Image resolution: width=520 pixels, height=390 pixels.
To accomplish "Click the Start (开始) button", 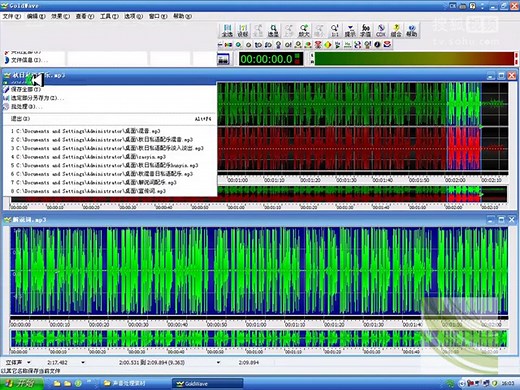I will point(21,383).
